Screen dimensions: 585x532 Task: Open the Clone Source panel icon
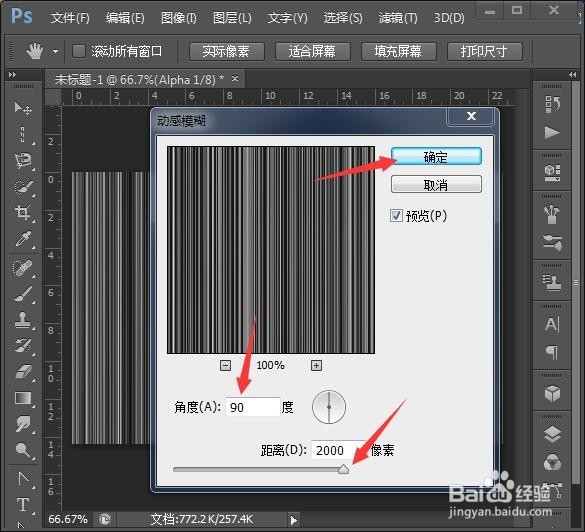tap(552, 283)
